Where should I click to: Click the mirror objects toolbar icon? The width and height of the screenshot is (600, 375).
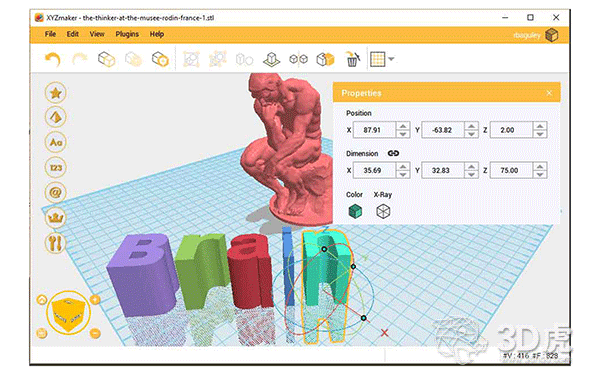pyautogui.click(x=298, y=59)
